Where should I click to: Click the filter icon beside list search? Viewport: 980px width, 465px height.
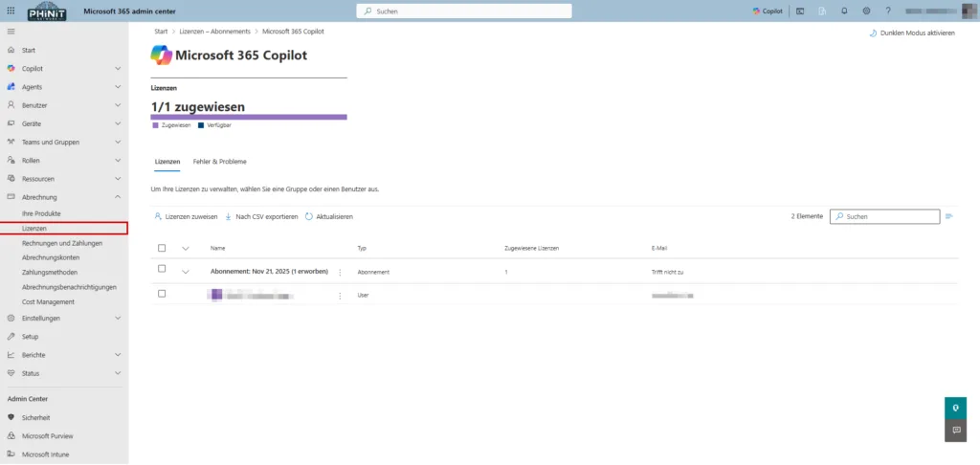[949, 216]
